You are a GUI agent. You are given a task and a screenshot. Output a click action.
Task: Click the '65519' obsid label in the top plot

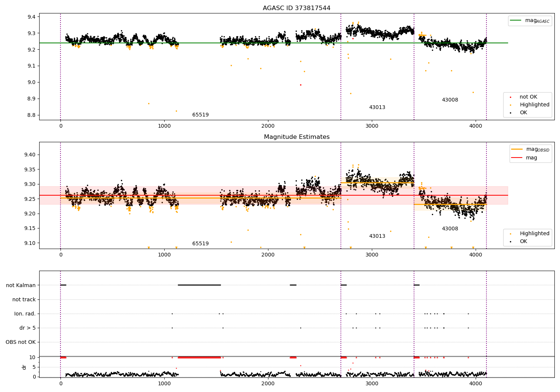click(200, 115)
